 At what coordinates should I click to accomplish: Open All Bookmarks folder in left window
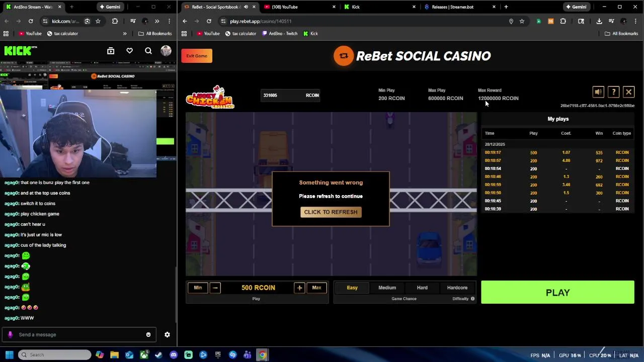click(155, 34)
